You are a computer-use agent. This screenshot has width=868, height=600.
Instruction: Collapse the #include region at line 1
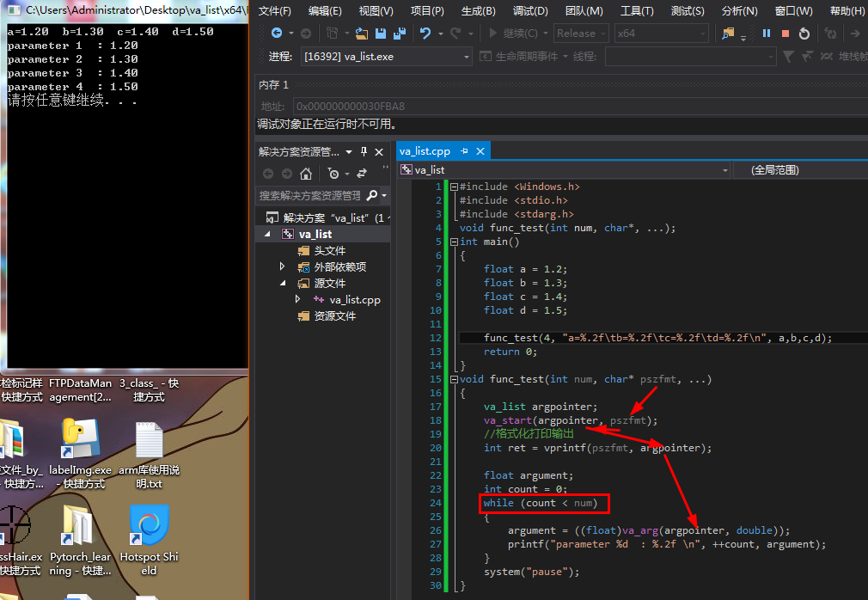click(x=454, y=187)
